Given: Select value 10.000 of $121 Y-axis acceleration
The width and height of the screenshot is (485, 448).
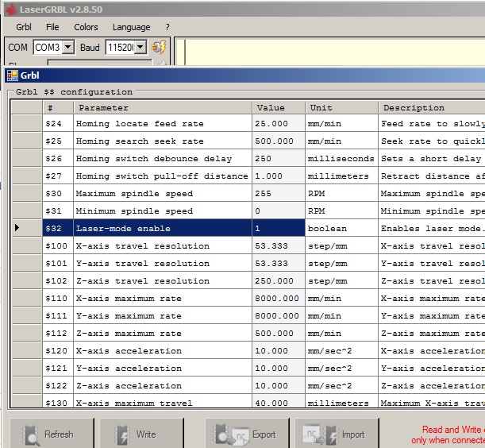Looking at the screenshot, I should pos(279,369).
